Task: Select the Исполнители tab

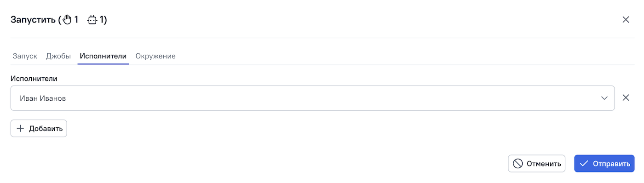Action: (x=103, y=56)
